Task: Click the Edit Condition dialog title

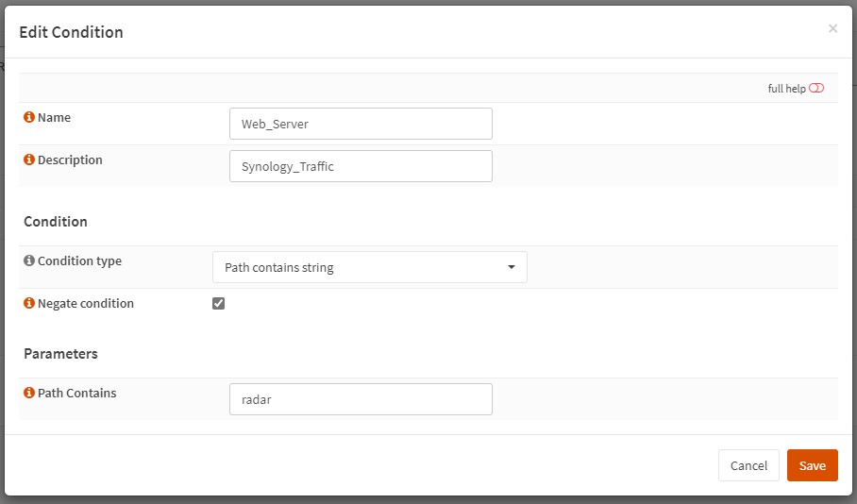Action: point(71,32)
